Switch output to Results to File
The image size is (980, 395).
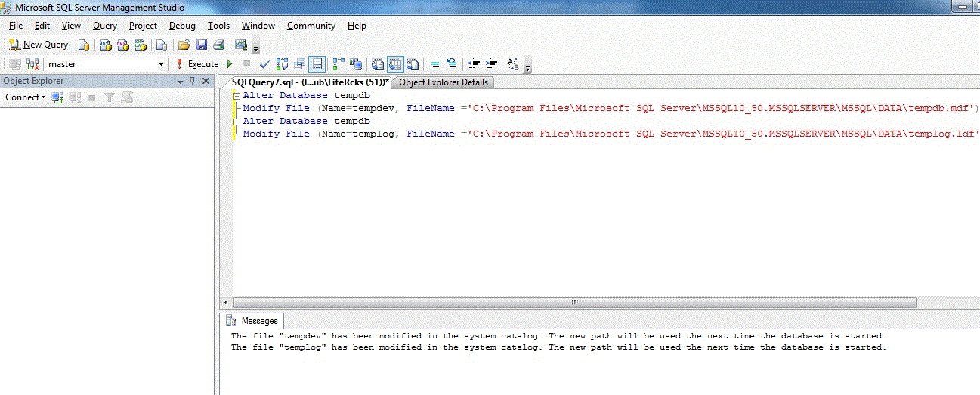click(x=413, y=64)
